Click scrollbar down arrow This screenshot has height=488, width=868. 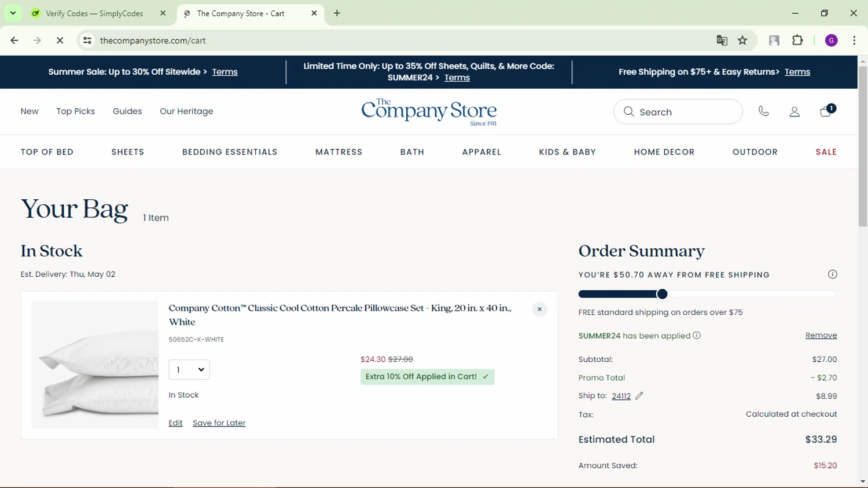863,482
